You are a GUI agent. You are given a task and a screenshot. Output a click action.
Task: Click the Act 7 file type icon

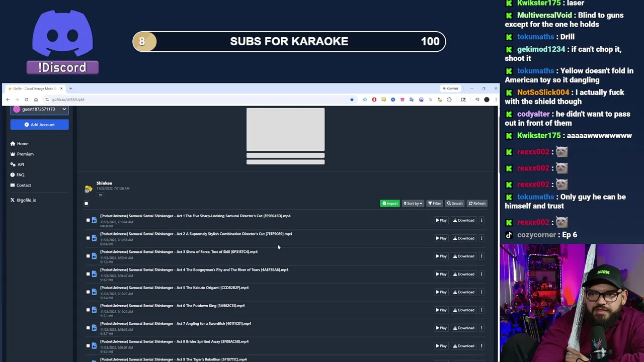[x=94, y=328]
